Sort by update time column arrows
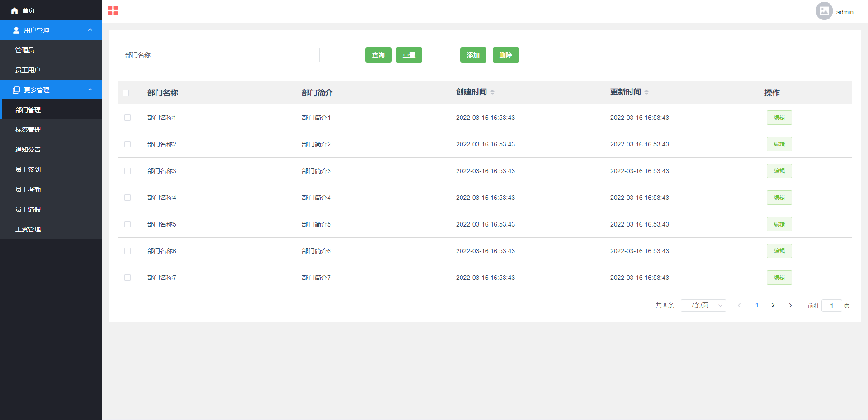This screenshot has width=868, height=420. click(646, 92)
